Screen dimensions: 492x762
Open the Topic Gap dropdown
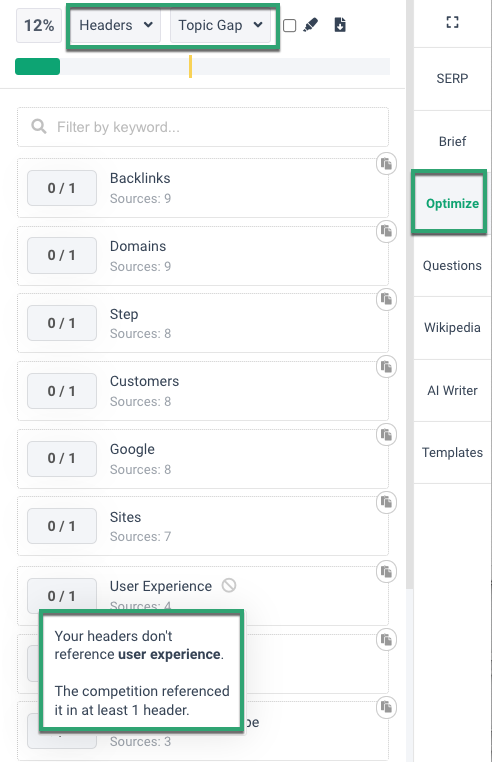click(x=220, y=25)
